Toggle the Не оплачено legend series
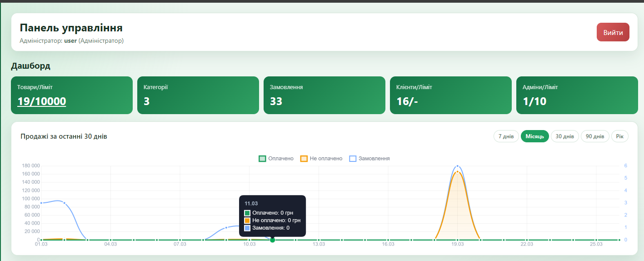The height and width of the screenshot is (261, 644). (321, 159)
